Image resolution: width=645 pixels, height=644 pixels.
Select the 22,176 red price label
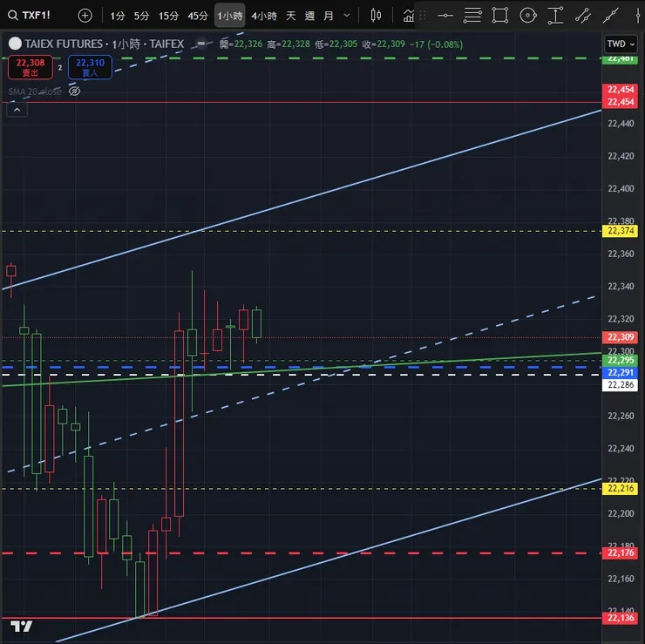(621, 552)
